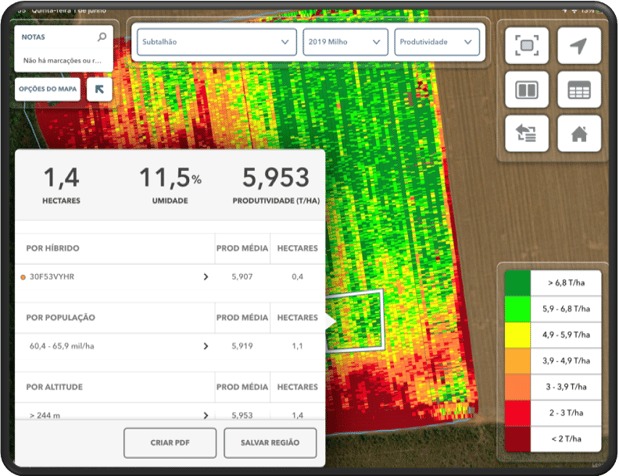Open the 2019 Milho season dropdown
Viewport: 619px width, 476px height.
point(345,42)
